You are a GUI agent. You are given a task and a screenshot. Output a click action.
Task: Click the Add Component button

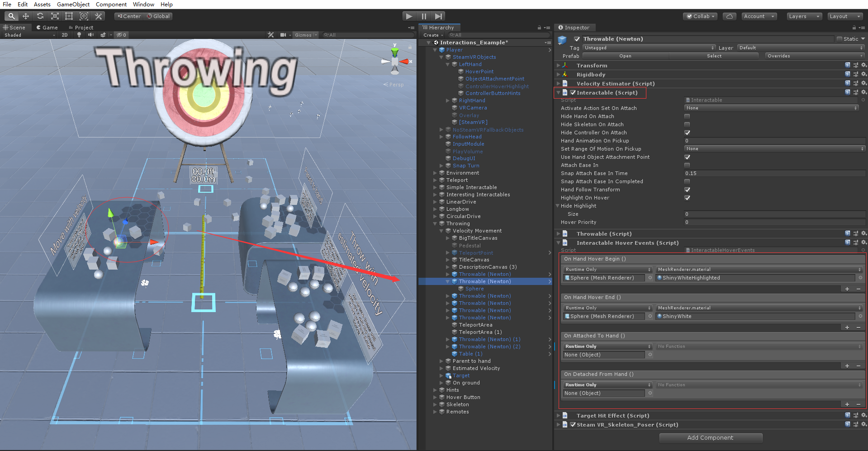(711, 437)
